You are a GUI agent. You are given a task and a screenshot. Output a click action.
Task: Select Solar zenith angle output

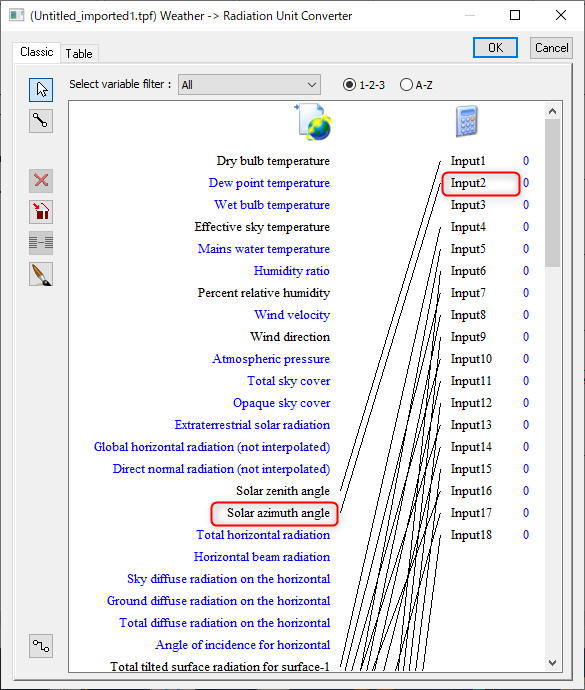click(x=283, y=491)
